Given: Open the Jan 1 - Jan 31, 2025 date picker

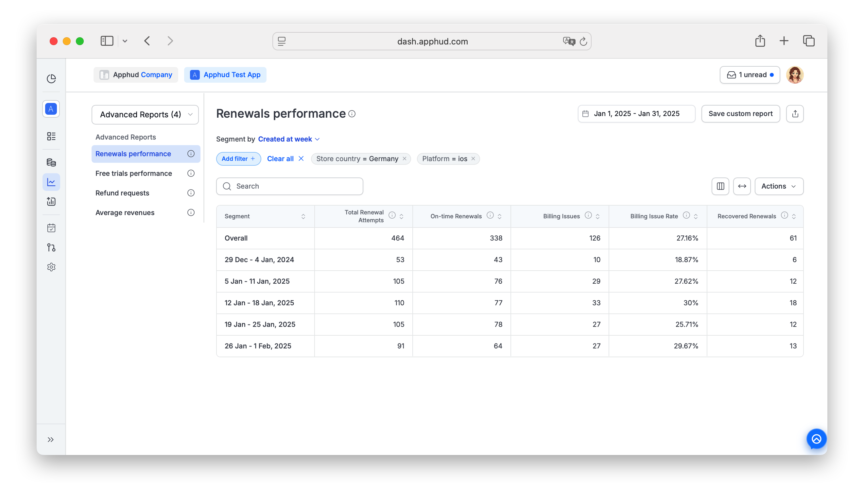Looking at the screenshot, I should [636, 114].
